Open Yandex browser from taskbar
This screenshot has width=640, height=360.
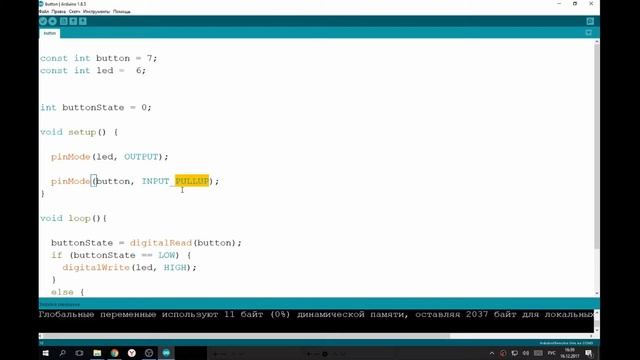click(131, 353)
